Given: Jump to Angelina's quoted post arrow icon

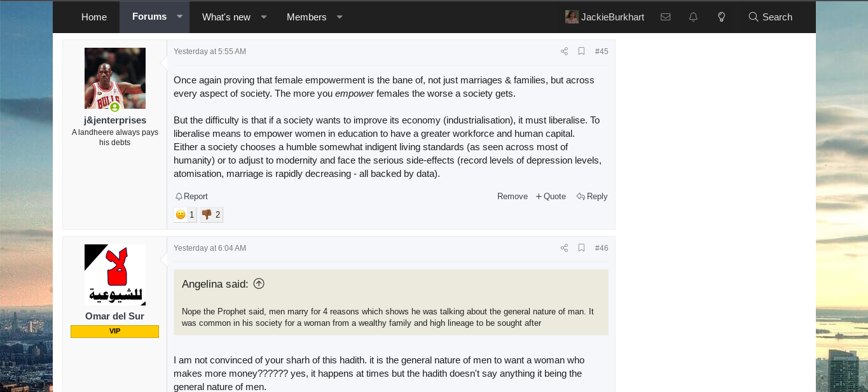Looking at the screenshot, I should tap(259, 284).
